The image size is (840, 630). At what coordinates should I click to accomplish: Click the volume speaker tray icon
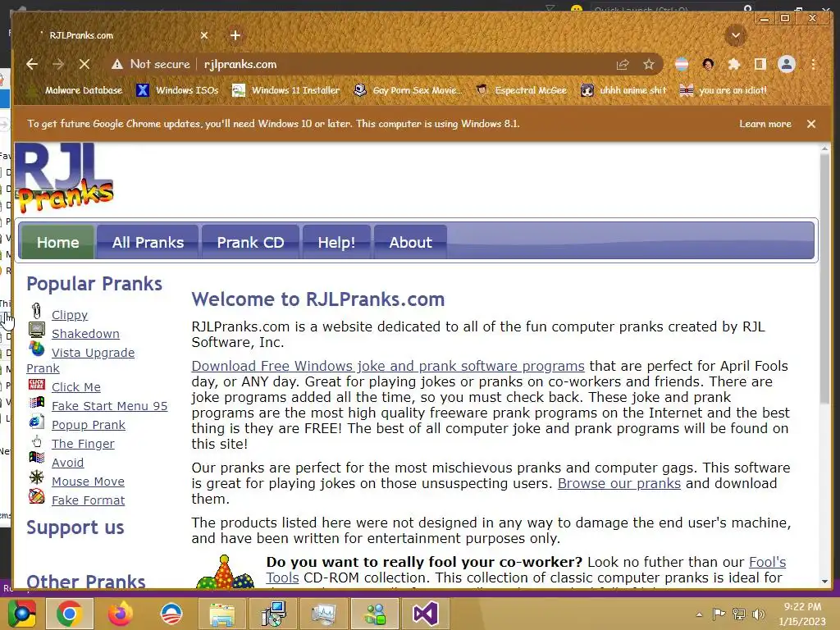758,614
